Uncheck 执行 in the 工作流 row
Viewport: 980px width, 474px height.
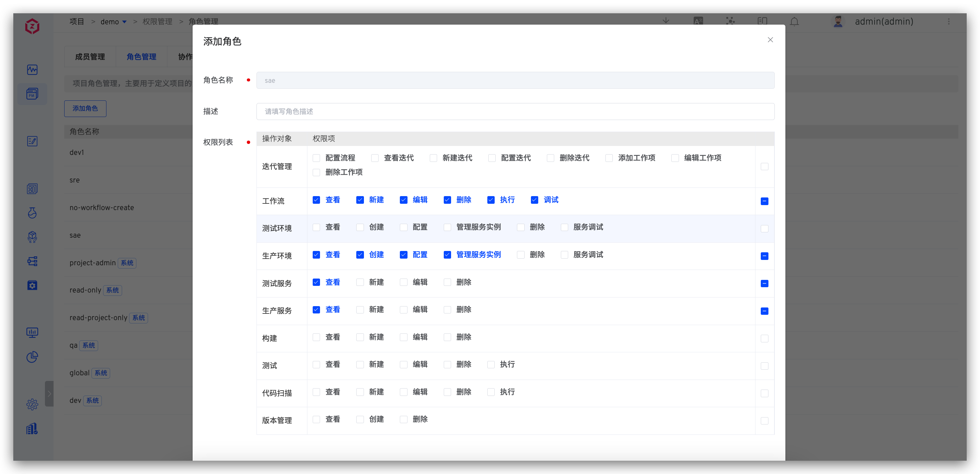click(491, 199)
